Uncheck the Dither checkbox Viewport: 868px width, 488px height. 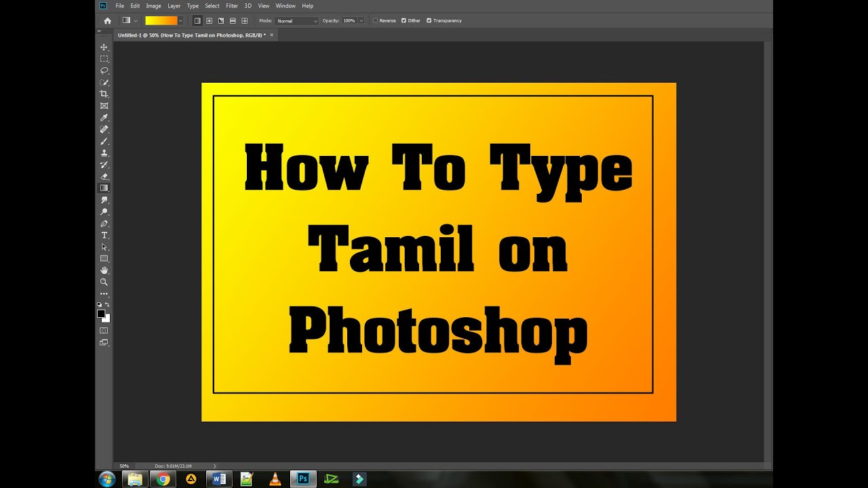404,21
